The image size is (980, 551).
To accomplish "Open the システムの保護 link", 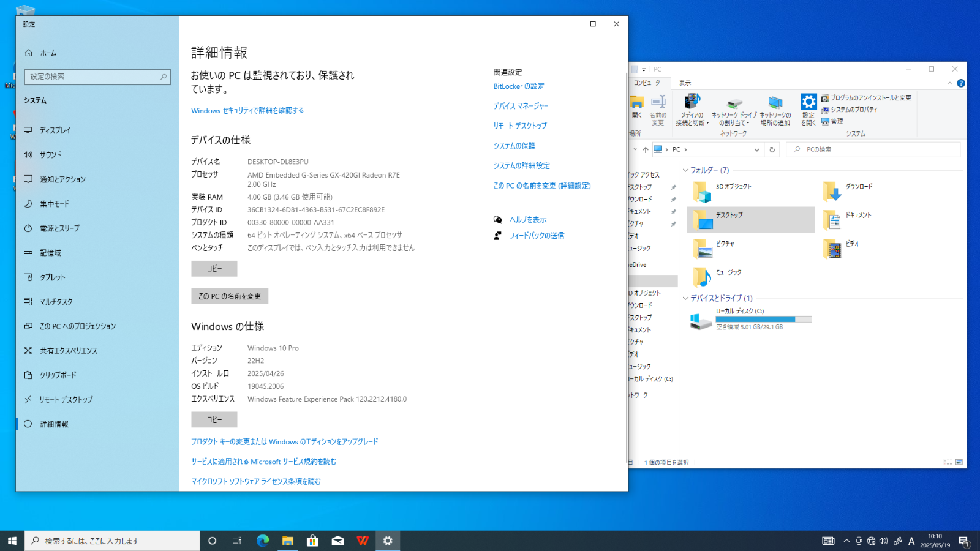I will click(514, 146).
